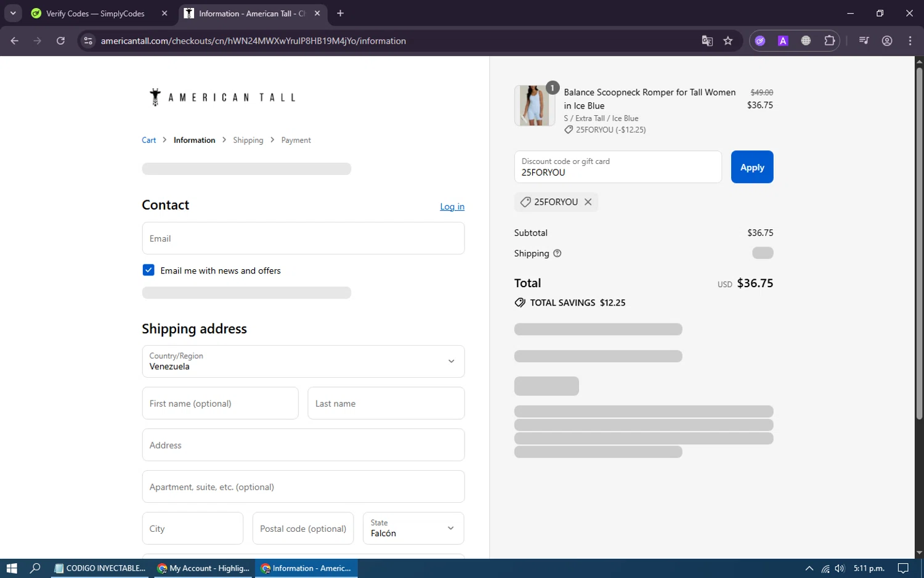Click the romper product thumbnail

click(535, 105)
